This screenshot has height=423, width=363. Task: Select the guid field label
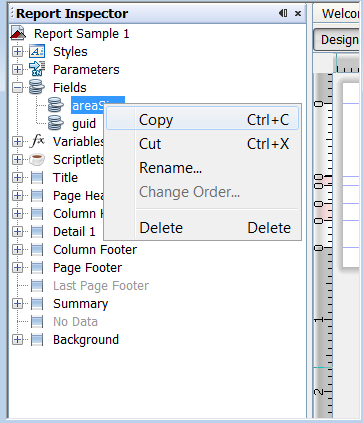(84, 124)
